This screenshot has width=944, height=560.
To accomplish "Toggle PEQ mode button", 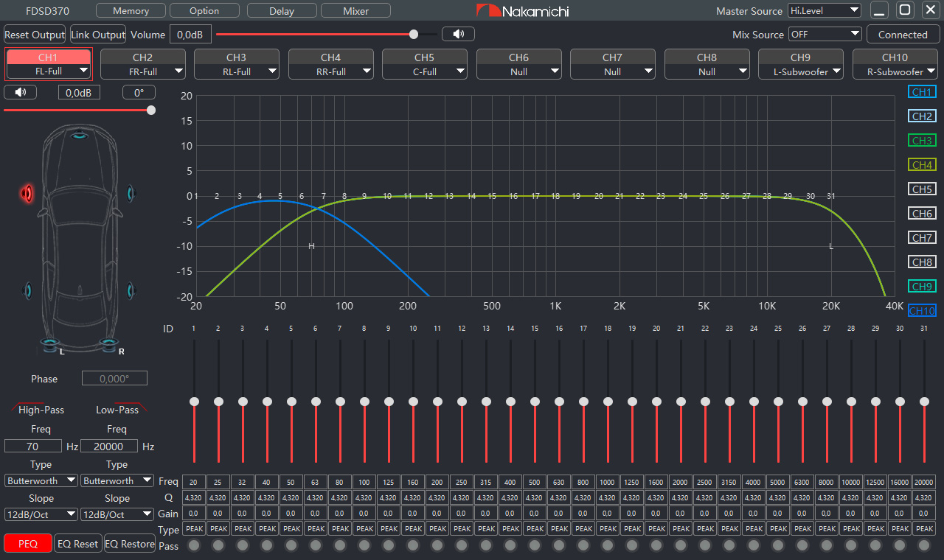I will [28, 544].
